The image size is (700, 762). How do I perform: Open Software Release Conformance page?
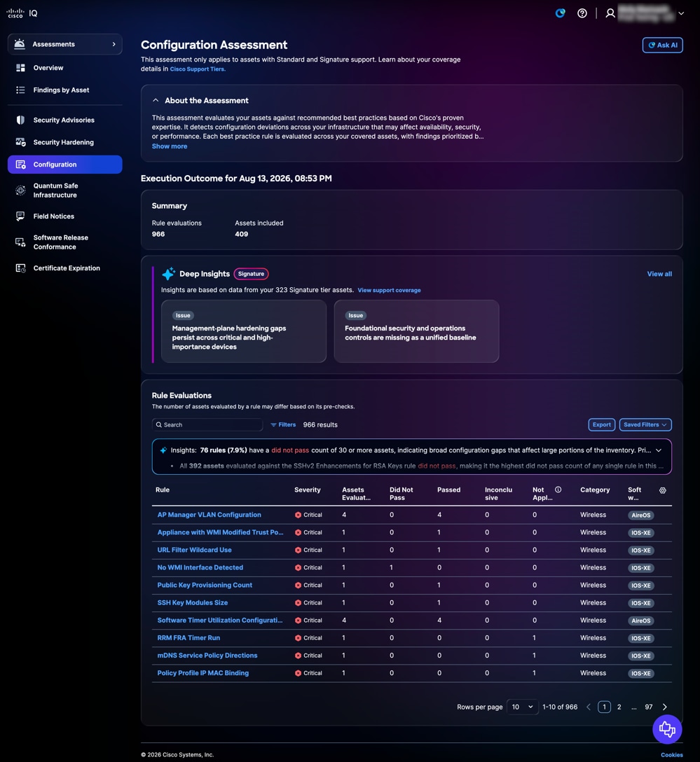tap(61, 242)
